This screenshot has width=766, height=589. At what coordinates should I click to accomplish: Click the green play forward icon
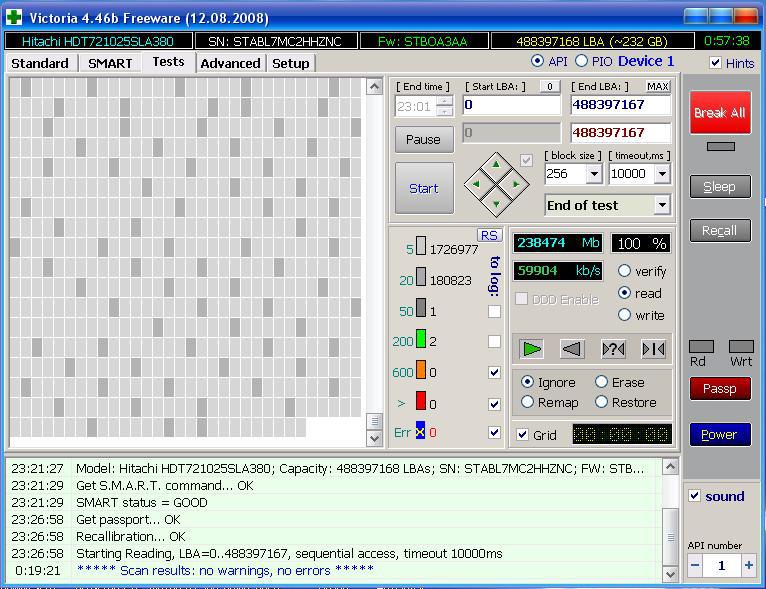click(x=532, y=348)
